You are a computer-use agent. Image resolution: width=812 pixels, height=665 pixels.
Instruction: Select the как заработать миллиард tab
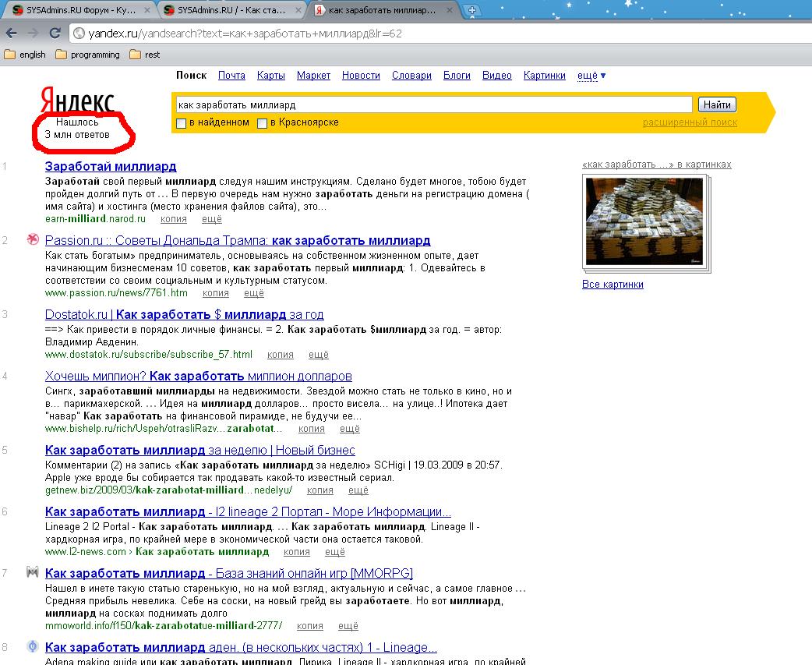click(x=382, y=10)
